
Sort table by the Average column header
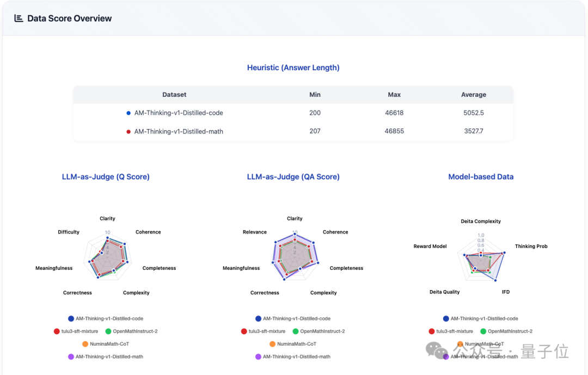click(473, 95)
